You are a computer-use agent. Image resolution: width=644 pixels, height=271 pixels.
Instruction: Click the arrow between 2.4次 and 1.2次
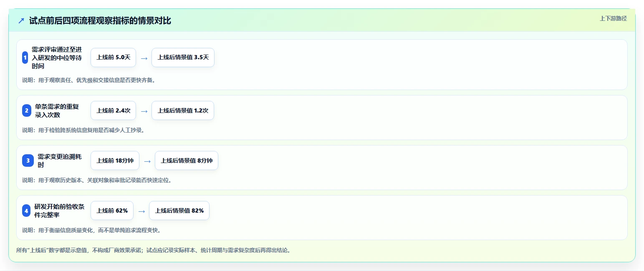pos(144,111)
